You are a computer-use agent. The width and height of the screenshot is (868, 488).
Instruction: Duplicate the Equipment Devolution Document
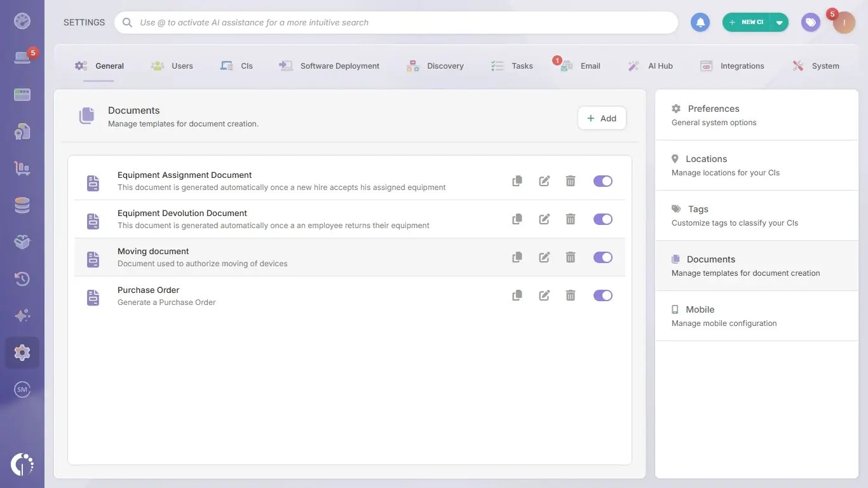tap(517, 219)
